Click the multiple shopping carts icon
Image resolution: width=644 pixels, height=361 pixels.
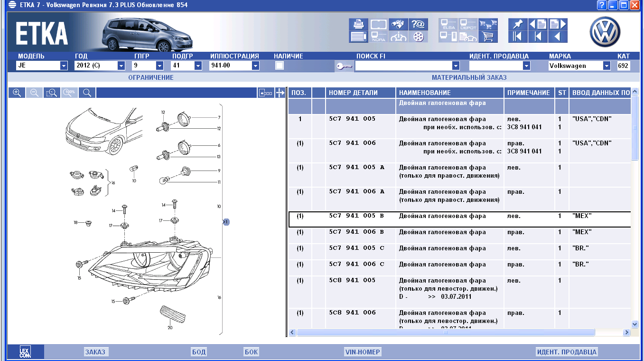[488, 24]
